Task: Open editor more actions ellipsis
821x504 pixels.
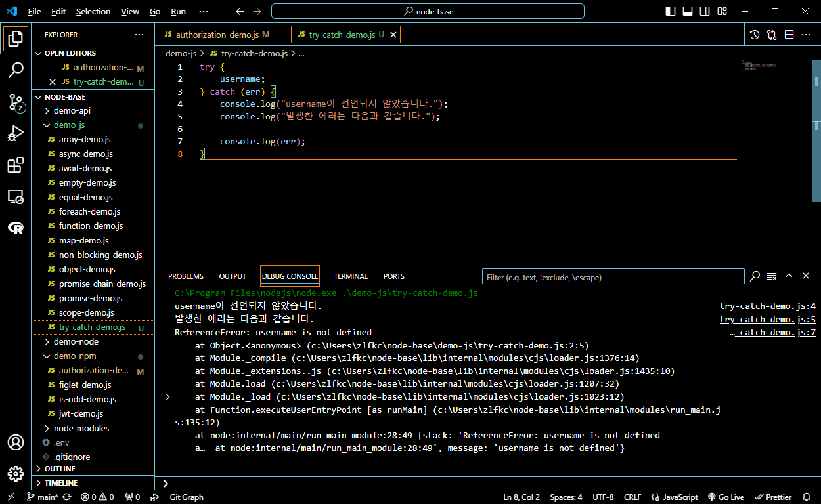Action: pos(807,35)
